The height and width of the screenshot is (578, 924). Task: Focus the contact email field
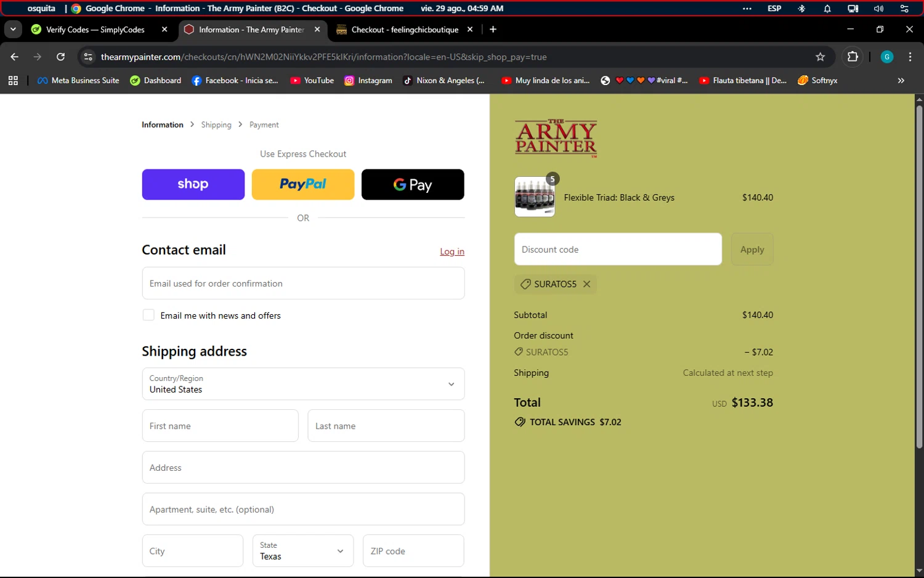click(303, 283)
